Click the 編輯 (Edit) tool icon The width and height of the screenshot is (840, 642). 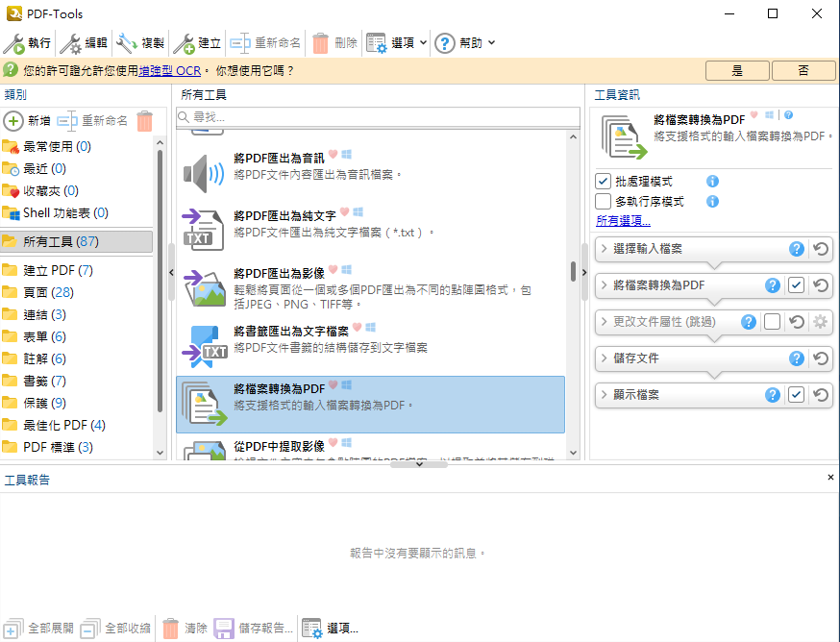[71, 43]
